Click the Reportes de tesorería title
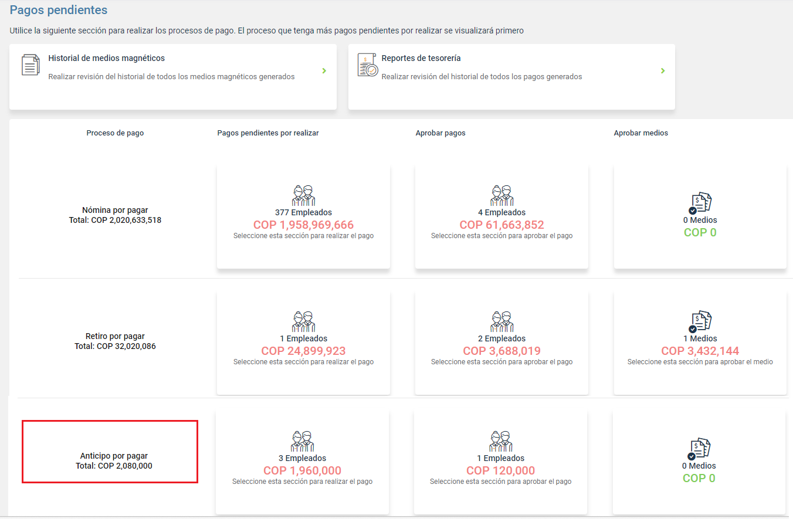 421,58
